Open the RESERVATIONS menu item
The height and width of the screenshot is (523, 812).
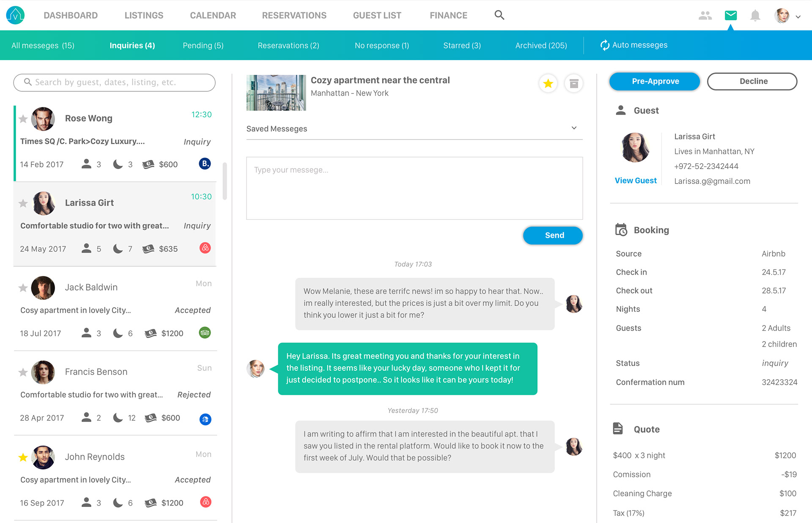tap(294, 15)
